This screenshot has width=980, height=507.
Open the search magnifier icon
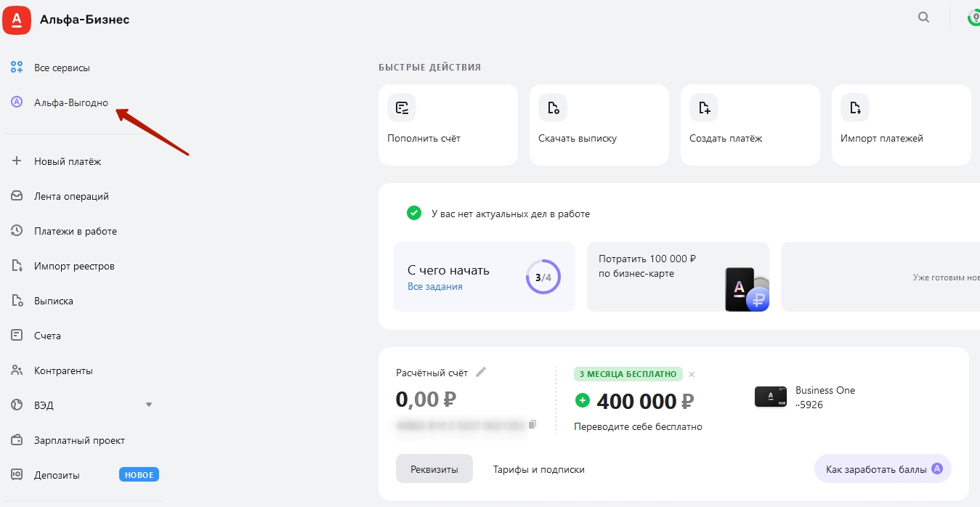click(923, 18)
